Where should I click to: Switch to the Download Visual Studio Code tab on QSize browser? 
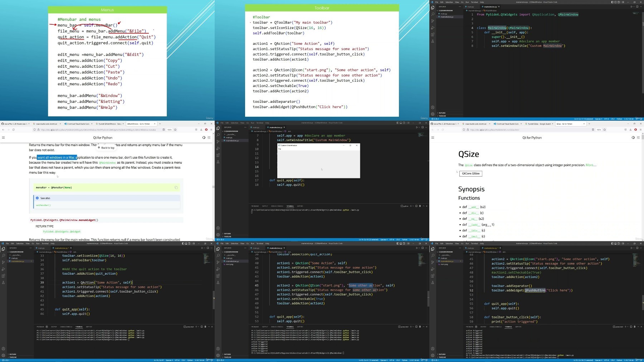[507, 124]
